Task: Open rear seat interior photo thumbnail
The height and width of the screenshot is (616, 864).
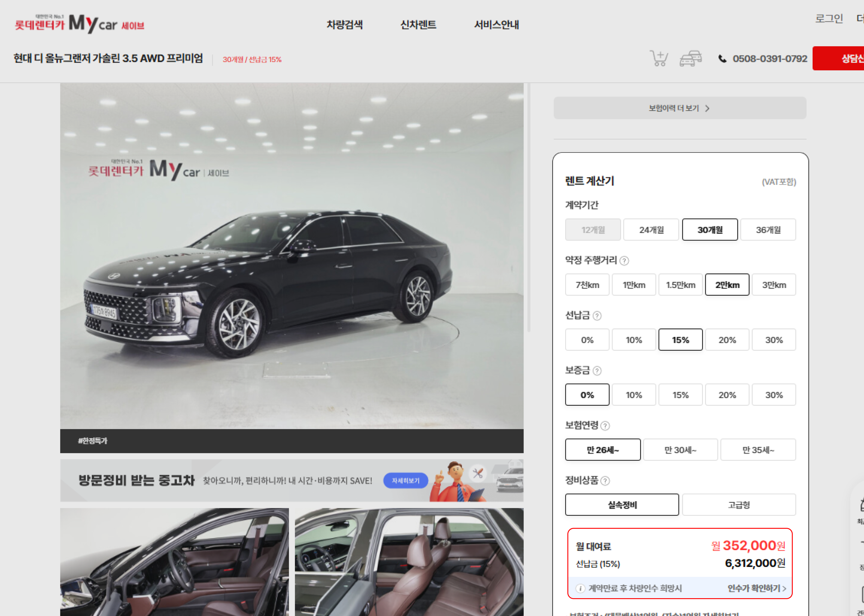Action: [x=409, y=562]
